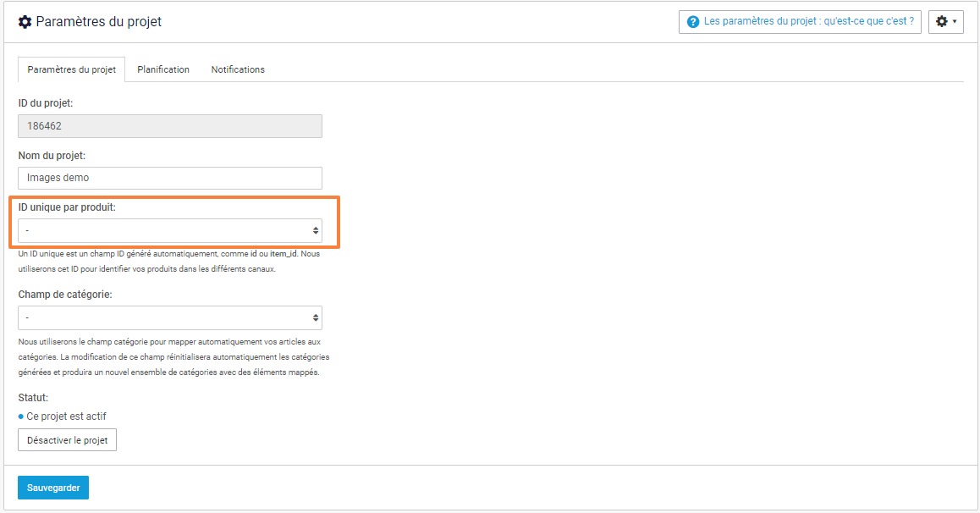Open the top-right gear settings menu
This screenshot has width=980, height=513.
(x=941, y=22)
